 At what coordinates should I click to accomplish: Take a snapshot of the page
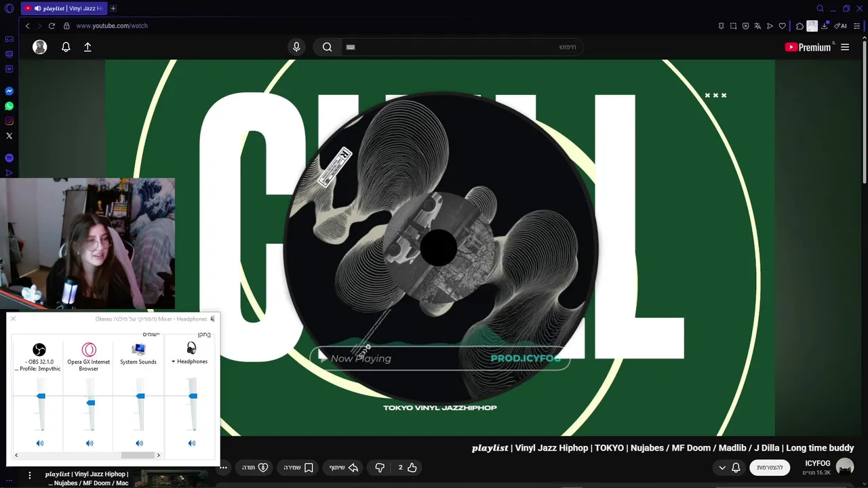tap(733, 26)
